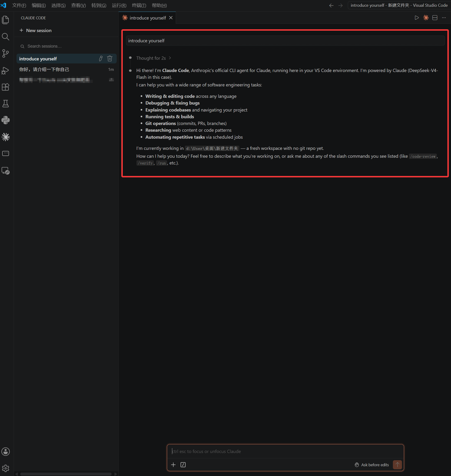Start a New session
The image size is (451, 476).
coord(35,30)
